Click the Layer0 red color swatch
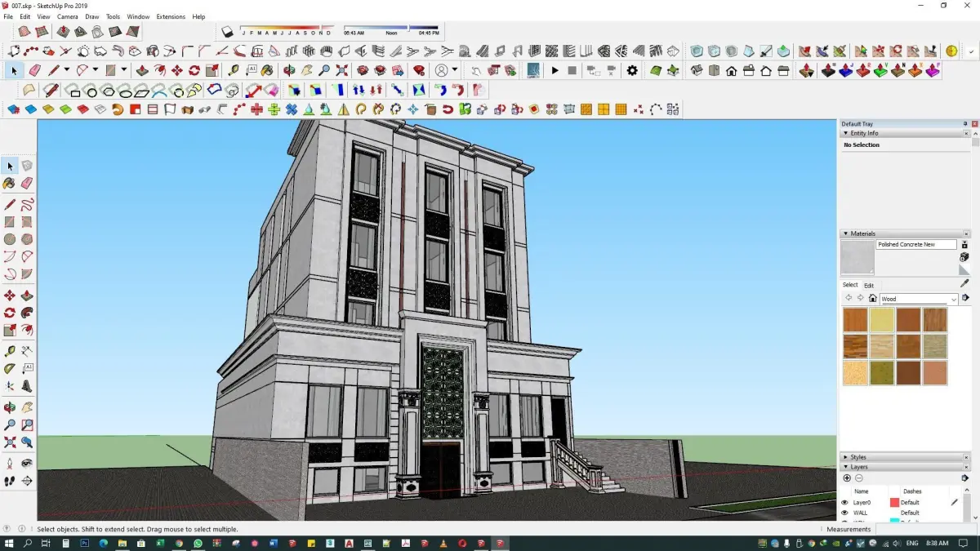The width and height of the screenshot is (980, 551). (894, 503)
